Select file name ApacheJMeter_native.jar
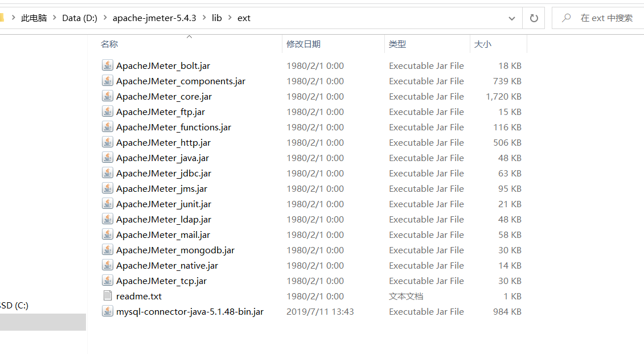644x354 pixels. pyautogui.click(x=167, y=265)
